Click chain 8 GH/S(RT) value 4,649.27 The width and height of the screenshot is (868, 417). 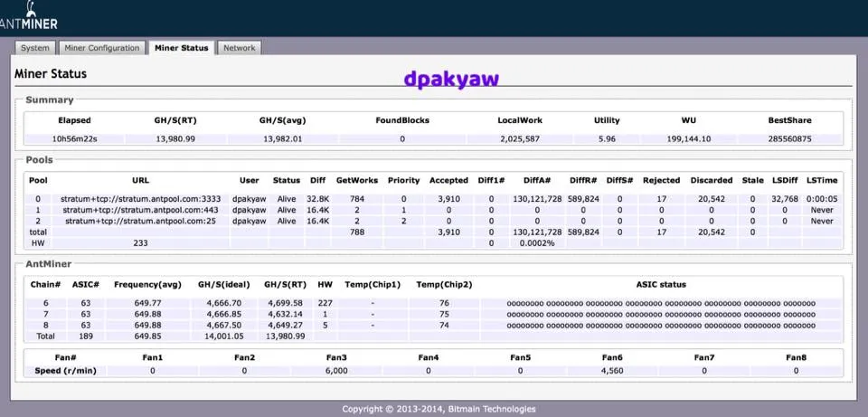285,325
